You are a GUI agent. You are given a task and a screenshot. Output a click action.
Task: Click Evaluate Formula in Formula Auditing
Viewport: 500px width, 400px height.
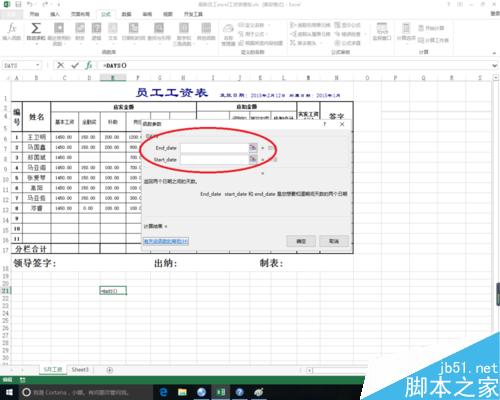coord(347,43)
